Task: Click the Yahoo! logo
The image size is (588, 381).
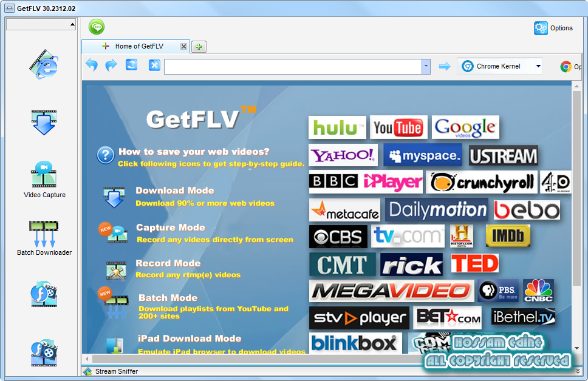Action: tap(343, 155)
